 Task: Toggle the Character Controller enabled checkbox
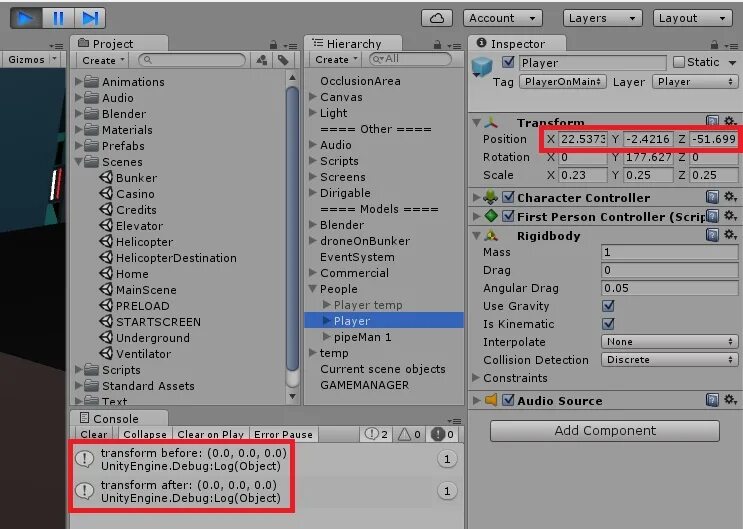508,197
